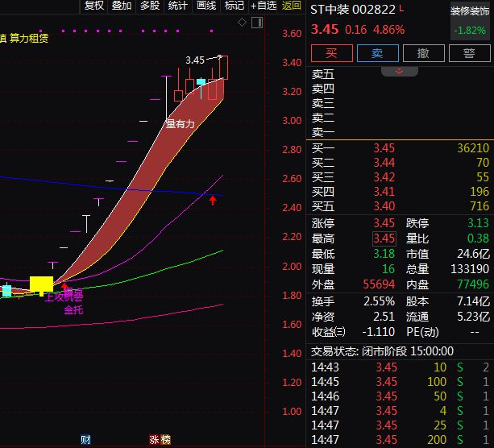The width and height of the screenshot is (494, 448).
Task: Select the 买一 bid row price 3.45
Action: coord(384,148)
